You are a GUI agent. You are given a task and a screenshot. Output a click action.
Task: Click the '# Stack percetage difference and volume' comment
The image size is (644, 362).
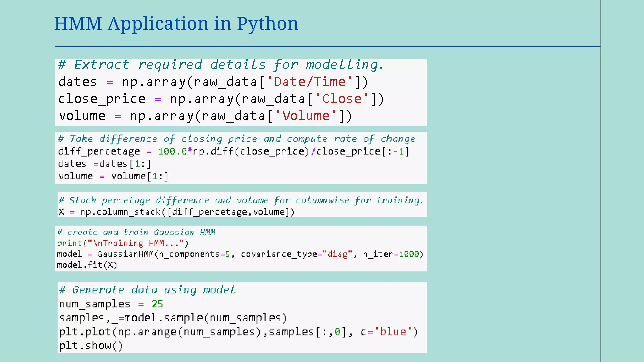pos(241,200)
